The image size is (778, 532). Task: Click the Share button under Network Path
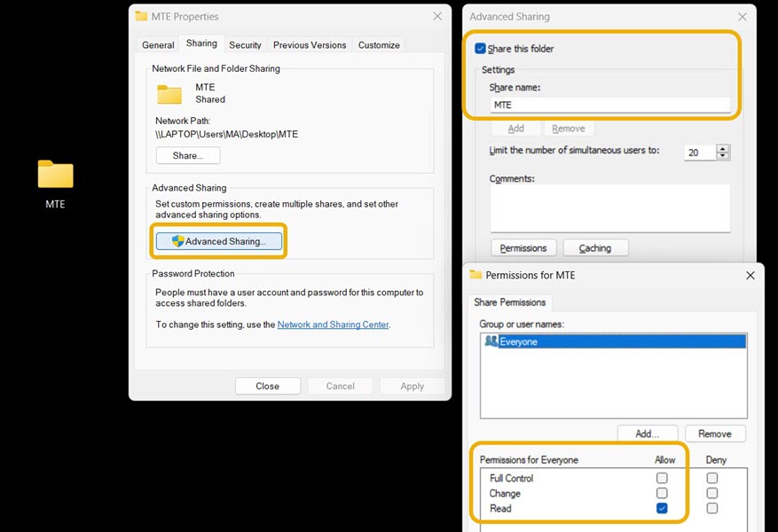[x=187, y=155]
